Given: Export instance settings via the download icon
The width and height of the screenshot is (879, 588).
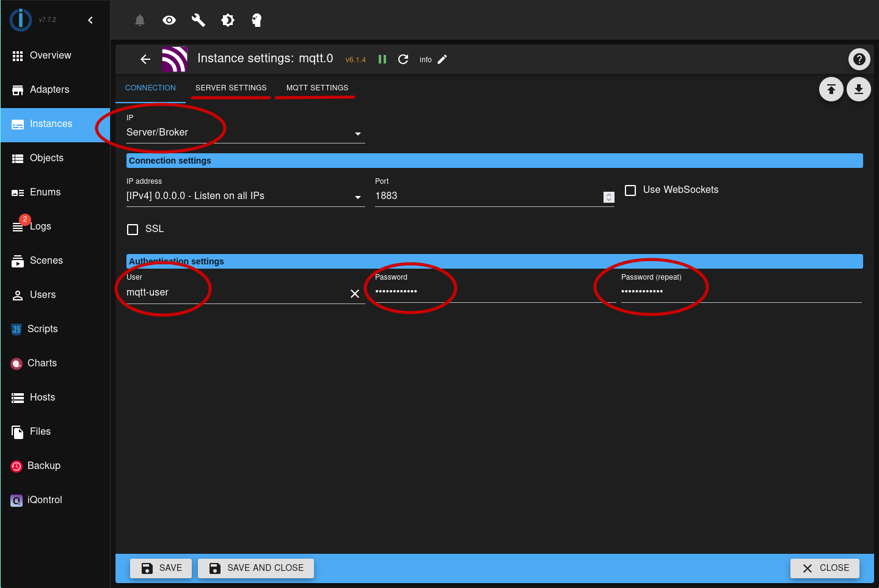Looking at the screenshot, I should pyautogui.click(x=859, y=89).
